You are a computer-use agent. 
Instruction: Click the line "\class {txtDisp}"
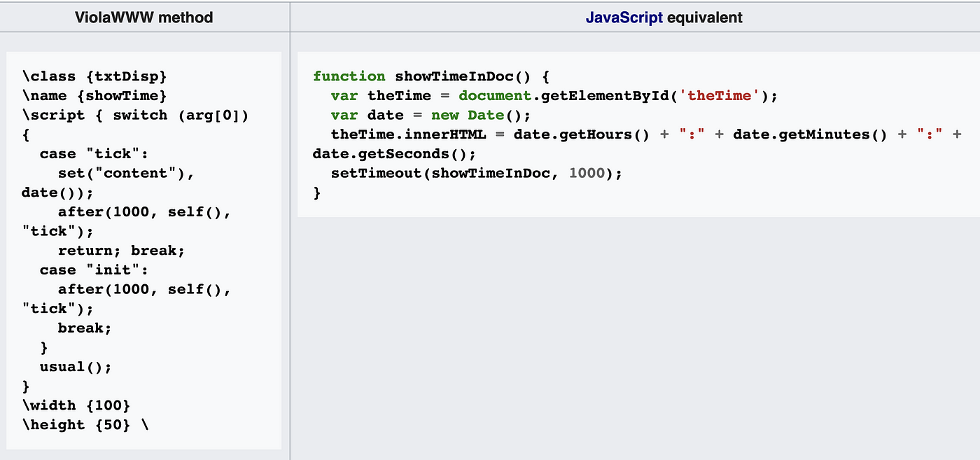(94, 76)
